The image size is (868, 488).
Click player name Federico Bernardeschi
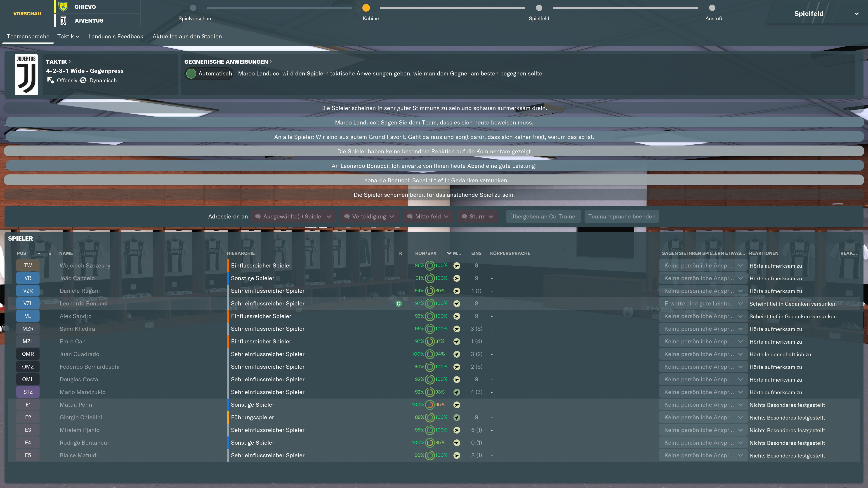(x=89, y=367)
